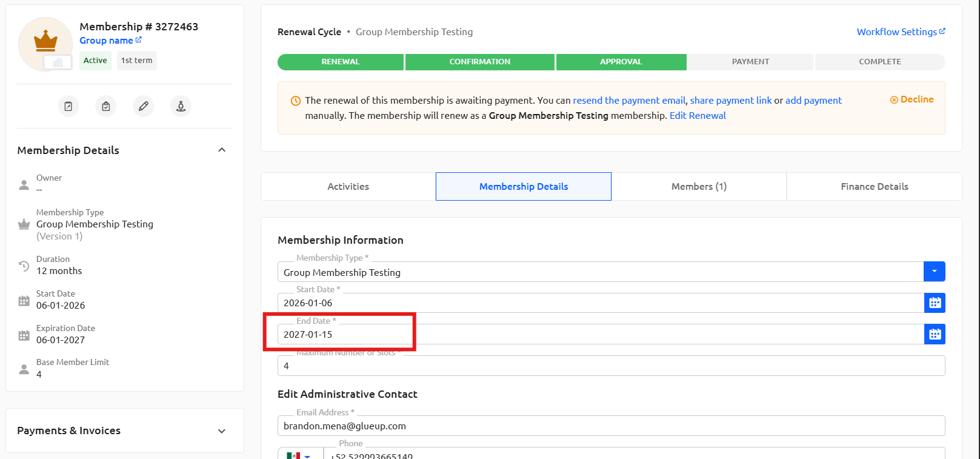
Task: Open the End Date calendar picker
Action: coord(935,334)
